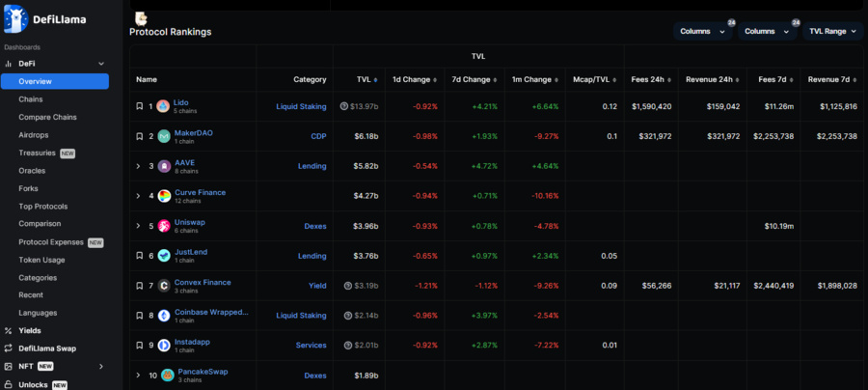Screen dimensions: 868x390
Task: Bookmark the Coinbase Wrapped row
Action: [x=140, y=316]
